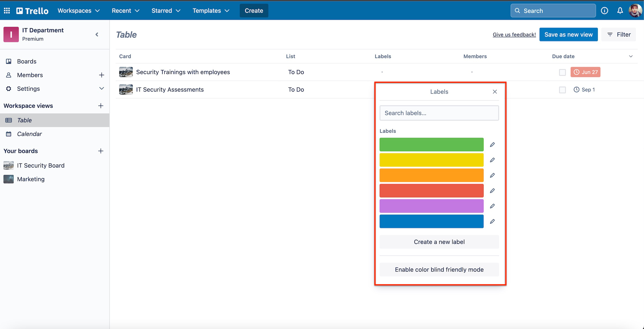
Task: Select the orange label swatch
Action: 431,175
